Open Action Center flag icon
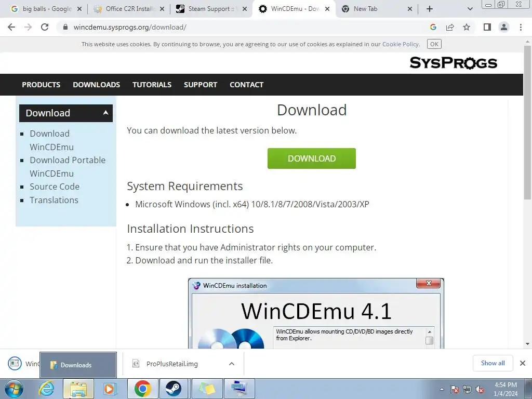This screenshot has height=399, width=532. [455, 390]
